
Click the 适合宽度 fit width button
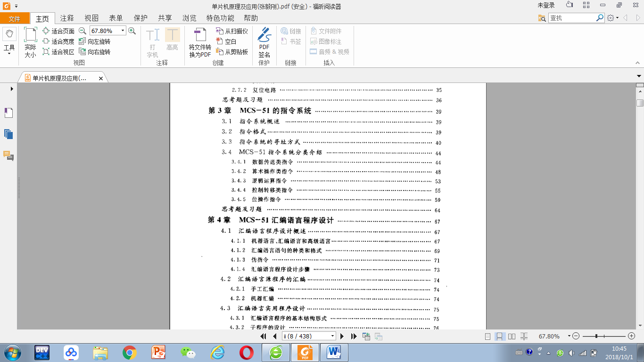(58, 41)
